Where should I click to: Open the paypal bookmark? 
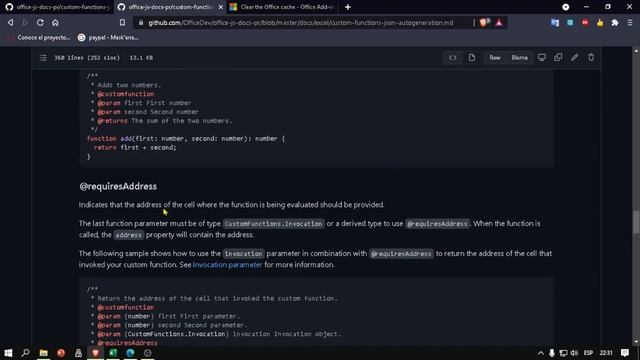click(108, 38)
